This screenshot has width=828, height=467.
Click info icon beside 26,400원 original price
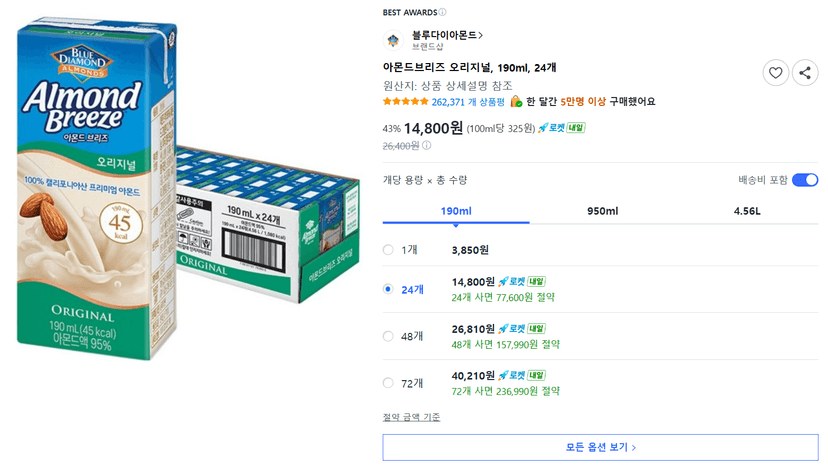(427, 145)
